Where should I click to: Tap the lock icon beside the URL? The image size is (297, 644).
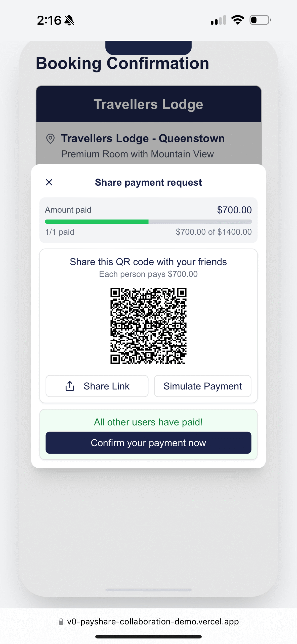(61, 622)
